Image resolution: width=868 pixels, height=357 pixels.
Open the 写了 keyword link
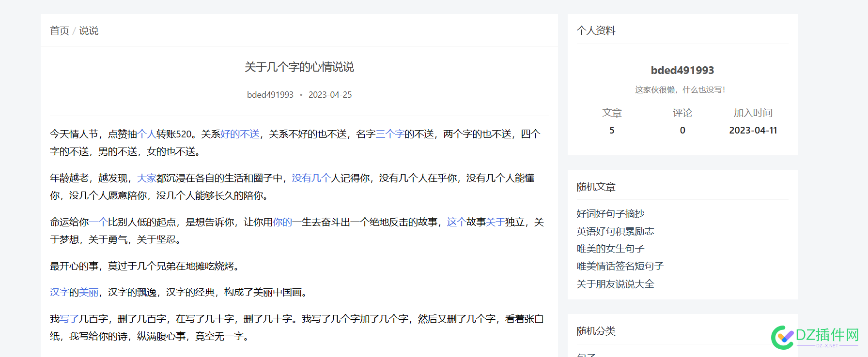(x=69, y=319)
